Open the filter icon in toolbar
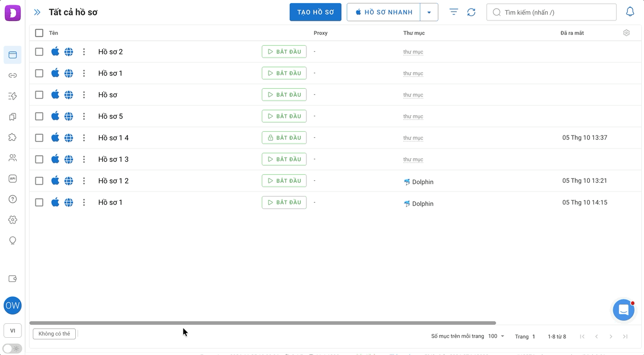644x355 pixels. tap(453, 12)
